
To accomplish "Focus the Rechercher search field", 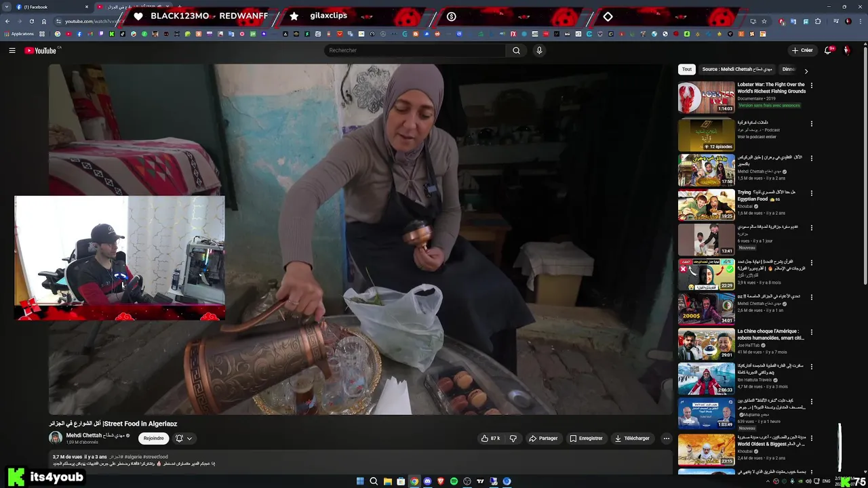I will click(x=415, y=50).
